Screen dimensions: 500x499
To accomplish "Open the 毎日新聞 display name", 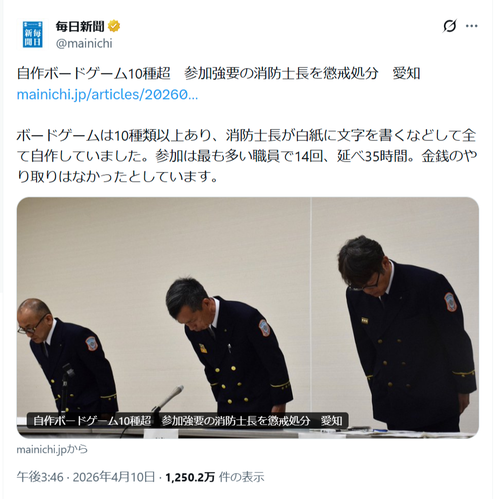I will coord(80,26).
